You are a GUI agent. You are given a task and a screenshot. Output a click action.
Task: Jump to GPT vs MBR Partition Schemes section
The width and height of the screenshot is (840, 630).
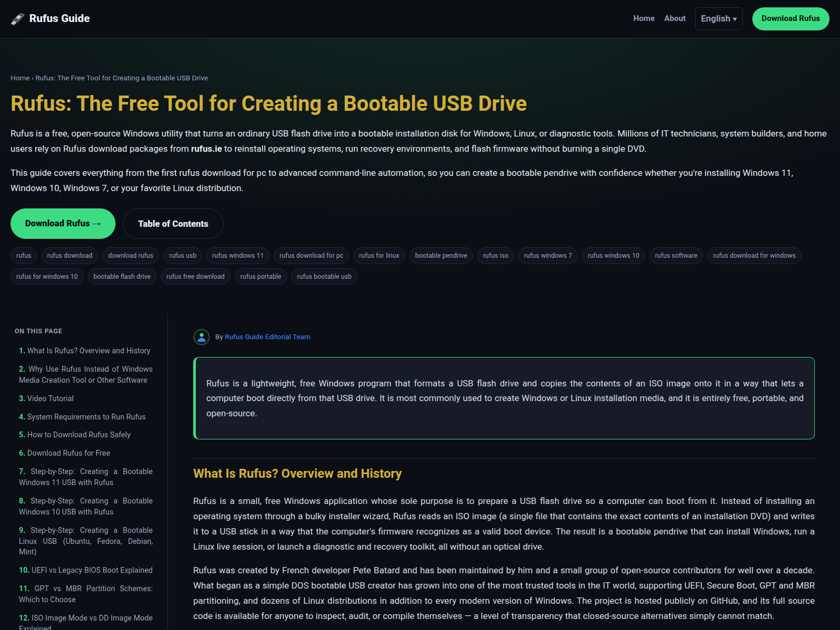86,594
